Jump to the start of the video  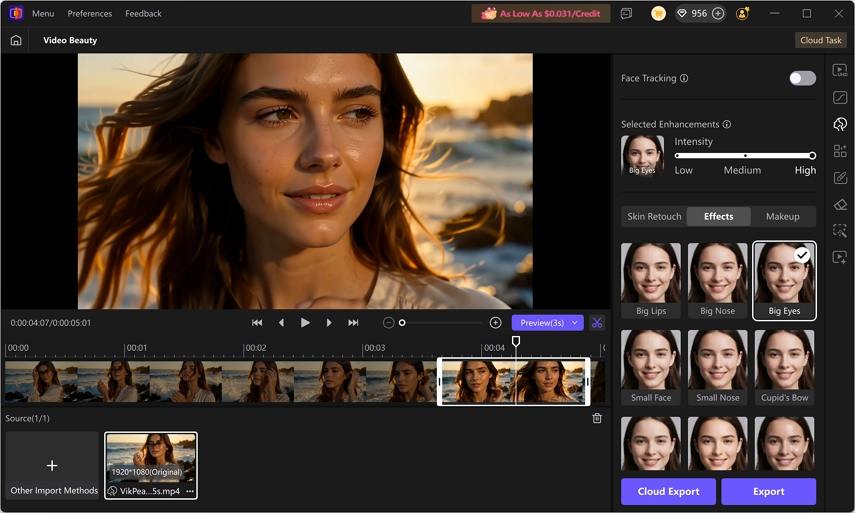click(257, 323)
